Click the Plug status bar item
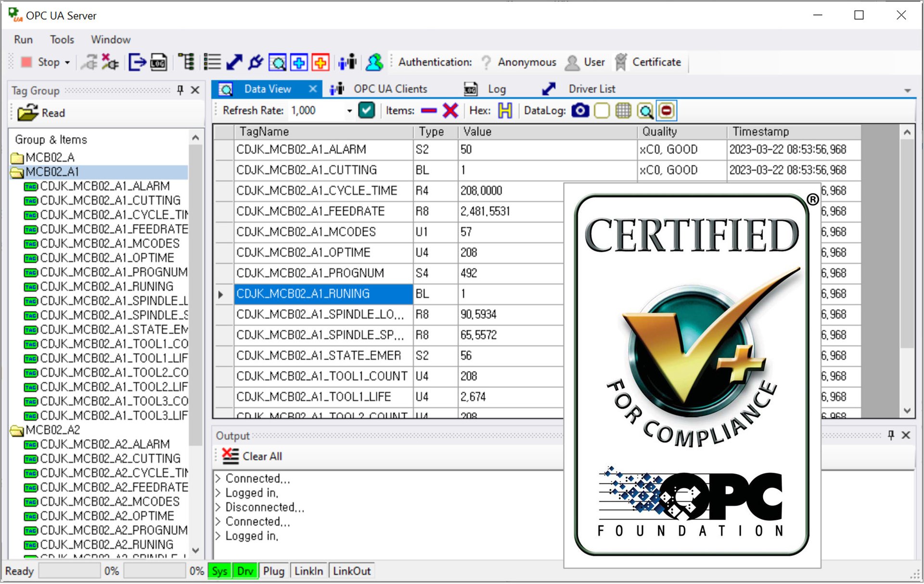This screenshot has width=924, height=584. 273,571
